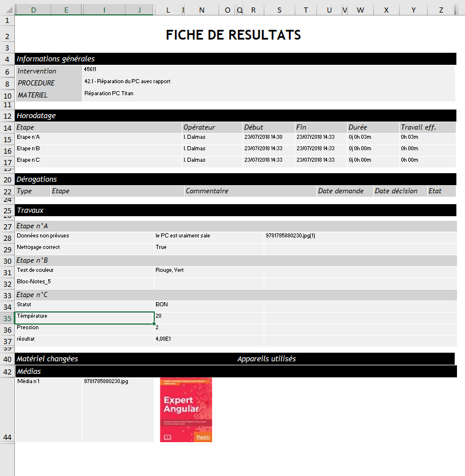Select the Commentaire column heading
The height and width of the screenshot is (476, 465).
(251, 191)
